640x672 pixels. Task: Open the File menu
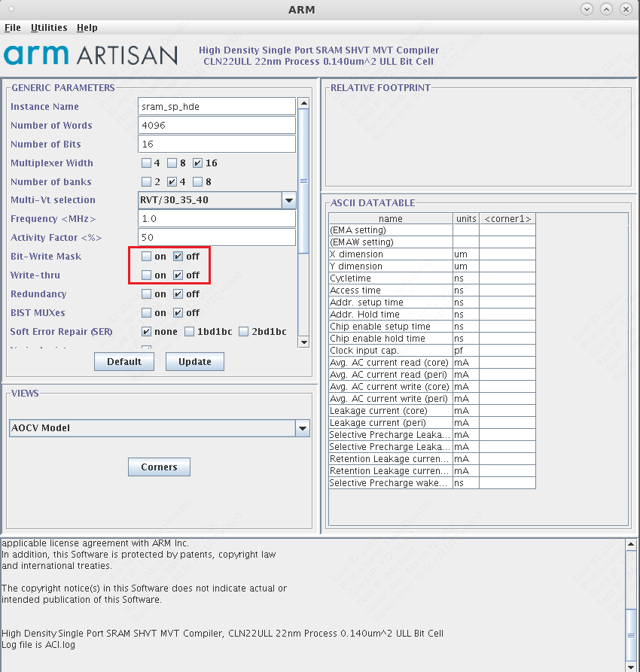(13, 28)
